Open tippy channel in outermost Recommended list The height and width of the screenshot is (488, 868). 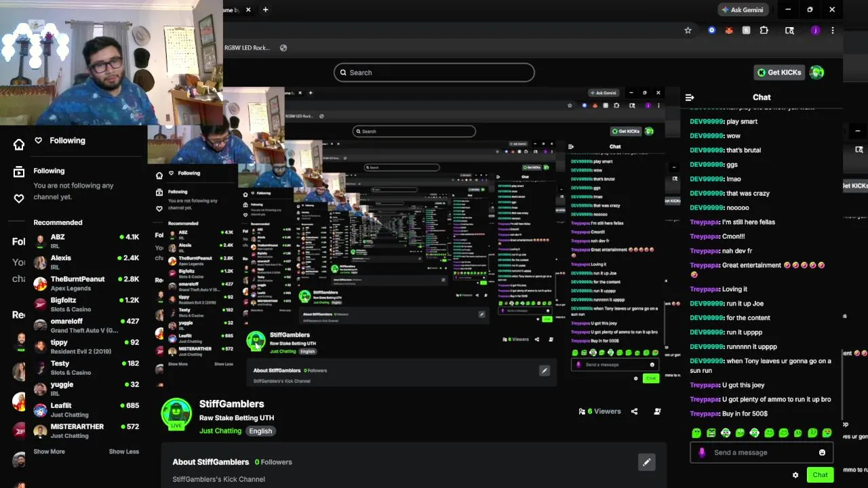(86, 346)
